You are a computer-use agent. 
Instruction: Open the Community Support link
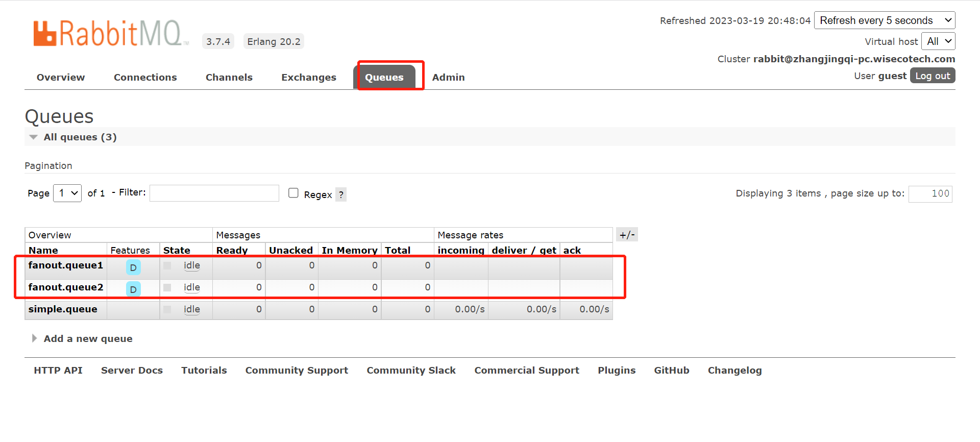pyautogui.click(x=297, y=370)
